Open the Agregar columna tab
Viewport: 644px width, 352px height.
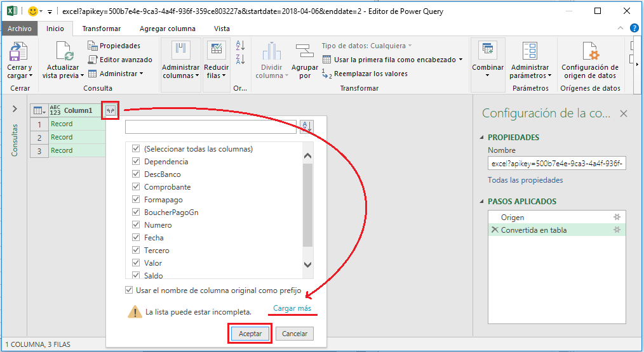click(167, 29)
